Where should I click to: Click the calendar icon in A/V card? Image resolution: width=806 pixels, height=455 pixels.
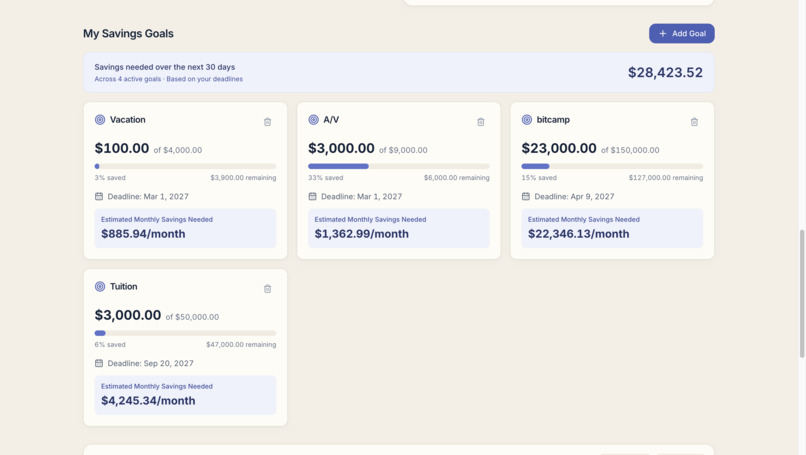click(x=312, y=196)
